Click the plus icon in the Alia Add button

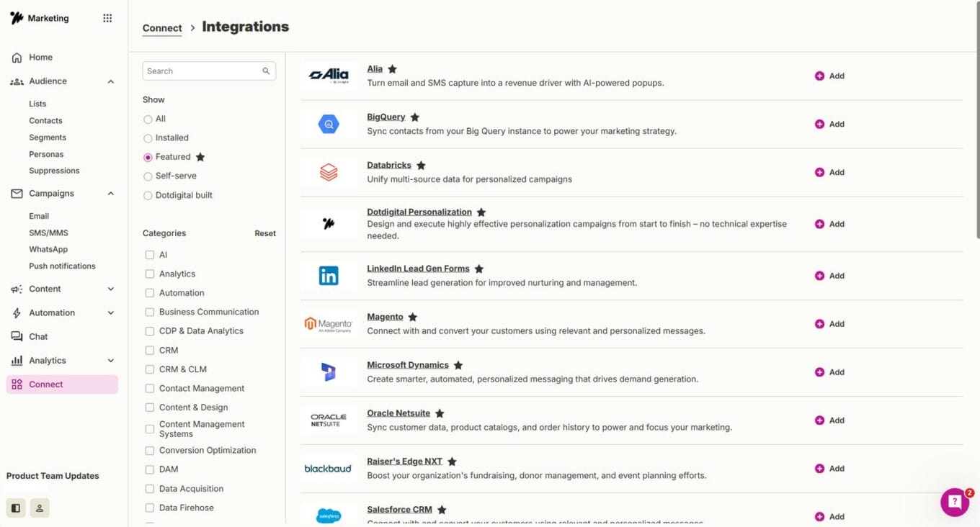819,76
